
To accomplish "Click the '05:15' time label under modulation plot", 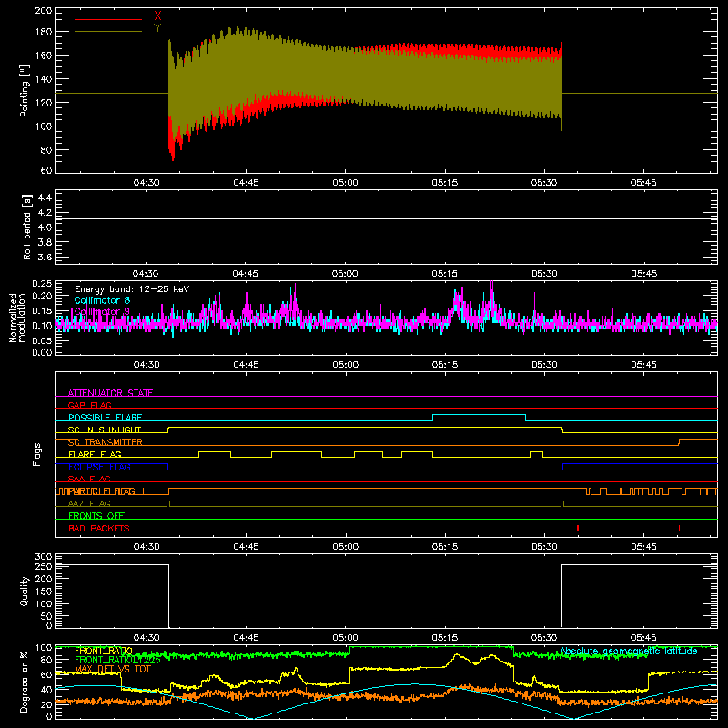I will pyautogui.click(x=445, y=365).
